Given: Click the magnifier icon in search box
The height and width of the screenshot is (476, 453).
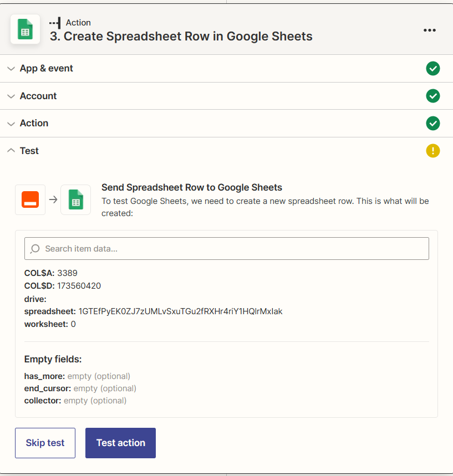Looking at the screenshot, I should [35, 249].
